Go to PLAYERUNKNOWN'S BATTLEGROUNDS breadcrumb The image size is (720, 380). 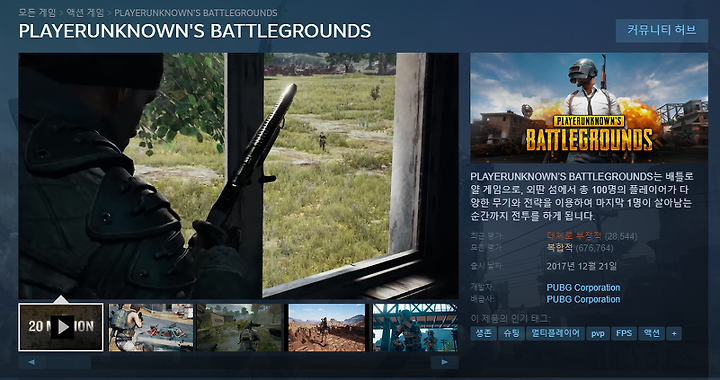(x=196, y=13)
